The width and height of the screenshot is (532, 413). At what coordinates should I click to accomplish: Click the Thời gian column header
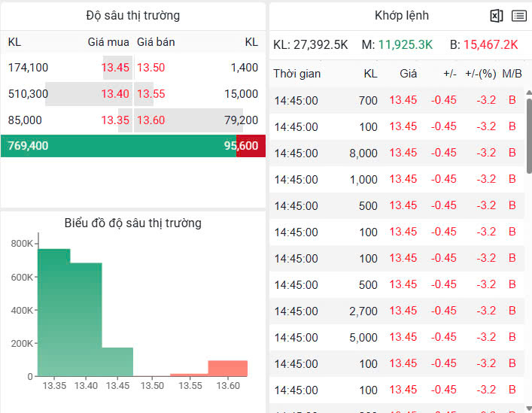[x=296, y=74]
